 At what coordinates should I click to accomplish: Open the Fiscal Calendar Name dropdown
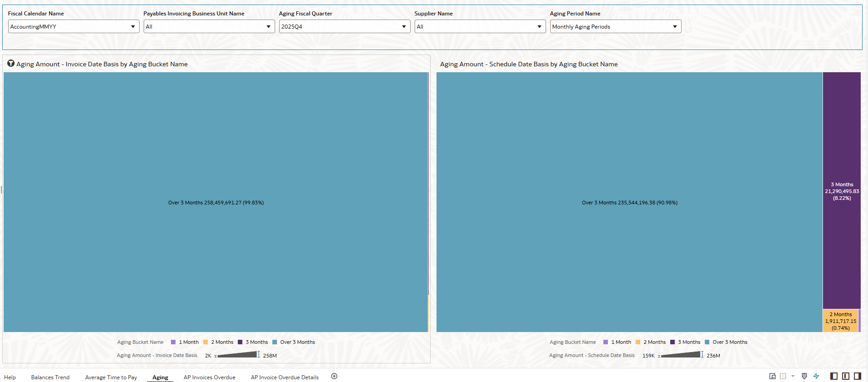pos(73,26)
